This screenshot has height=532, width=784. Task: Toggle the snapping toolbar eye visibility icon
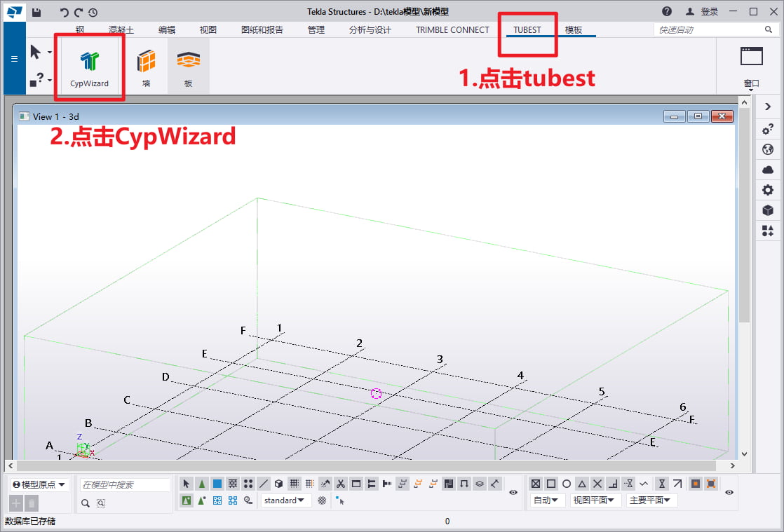729,492
